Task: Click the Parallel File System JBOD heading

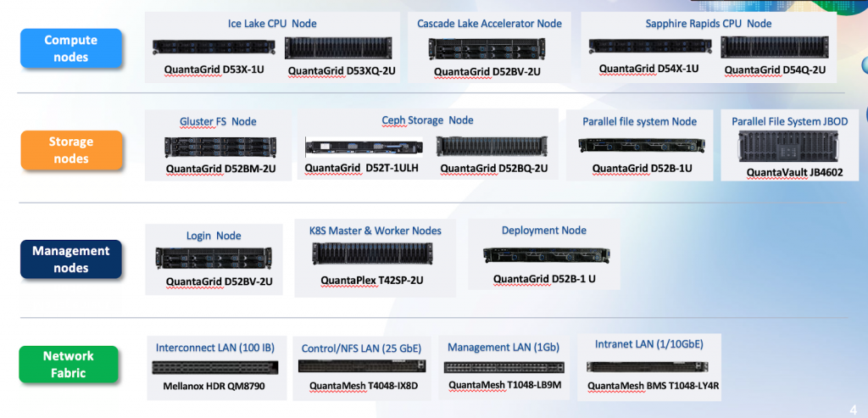Action: pyautogui.click(x=789, y=121)
